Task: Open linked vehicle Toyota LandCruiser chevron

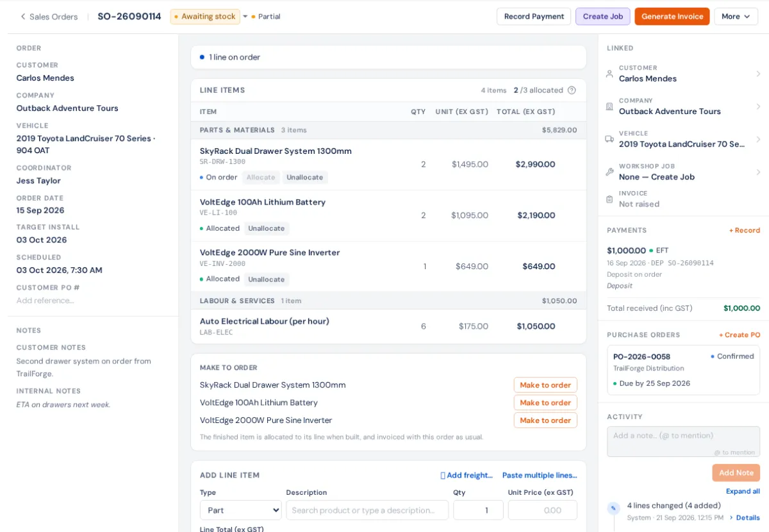Action: [758, 139]
